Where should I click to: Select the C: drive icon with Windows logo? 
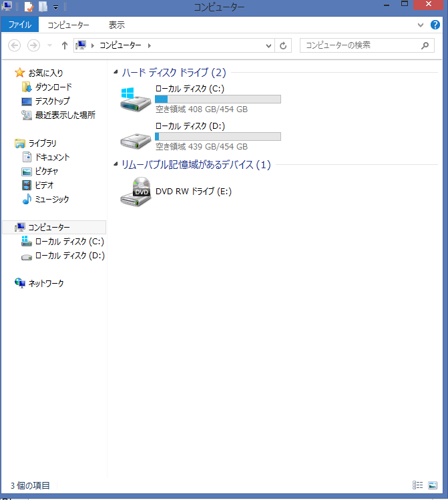[x=136, y=99]
